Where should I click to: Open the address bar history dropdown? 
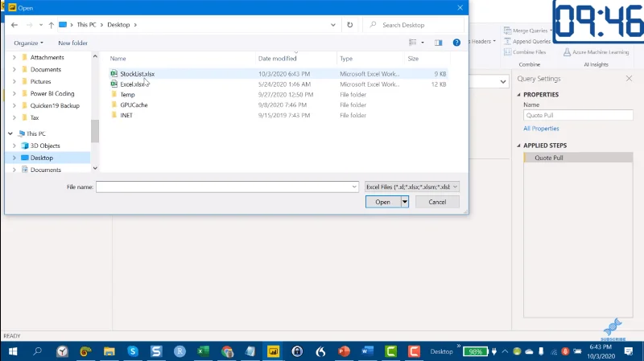pos(333,25)
